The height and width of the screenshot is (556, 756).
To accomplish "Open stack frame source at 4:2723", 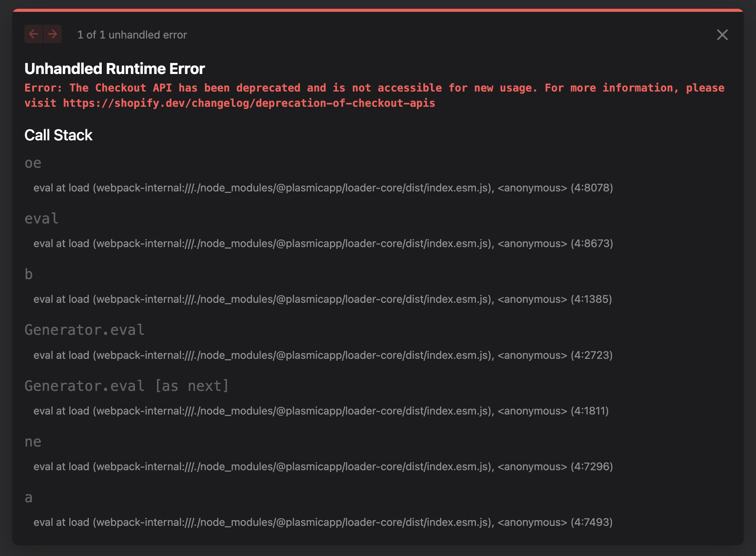I will pyautogui.click(x=323, y=355).
